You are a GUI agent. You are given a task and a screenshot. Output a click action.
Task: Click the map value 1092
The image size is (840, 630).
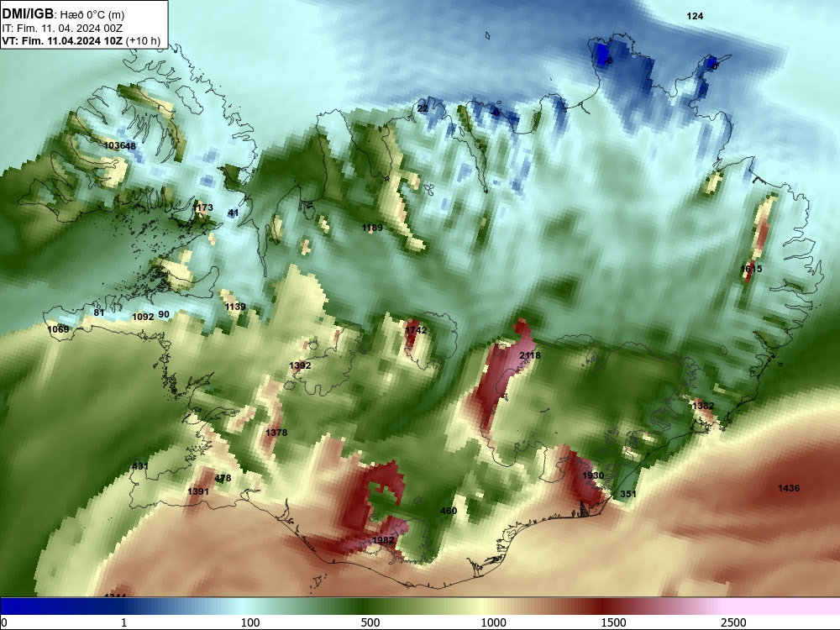point(143,317)
